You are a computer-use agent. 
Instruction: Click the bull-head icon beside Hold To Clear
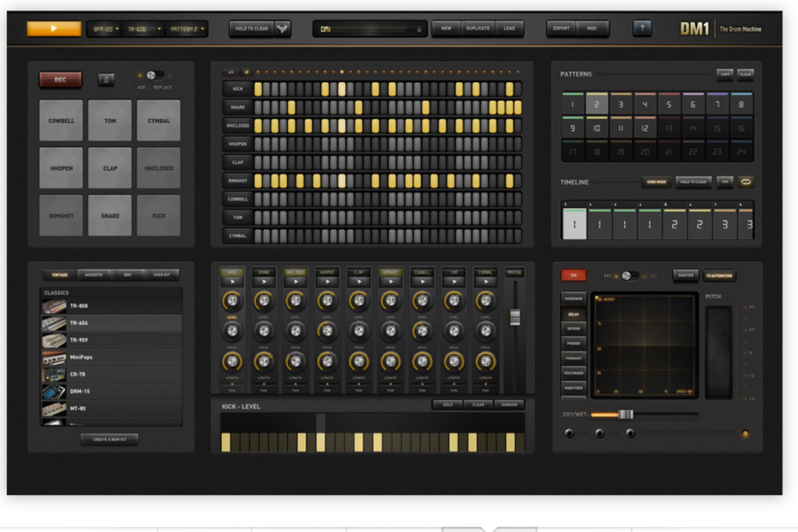(x=282, y=28)
